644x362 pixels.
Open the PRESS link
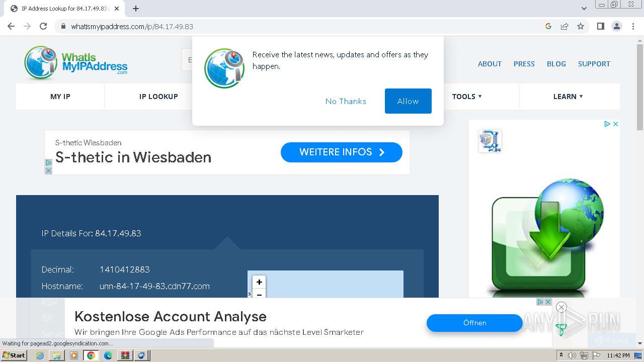point(524,64)
